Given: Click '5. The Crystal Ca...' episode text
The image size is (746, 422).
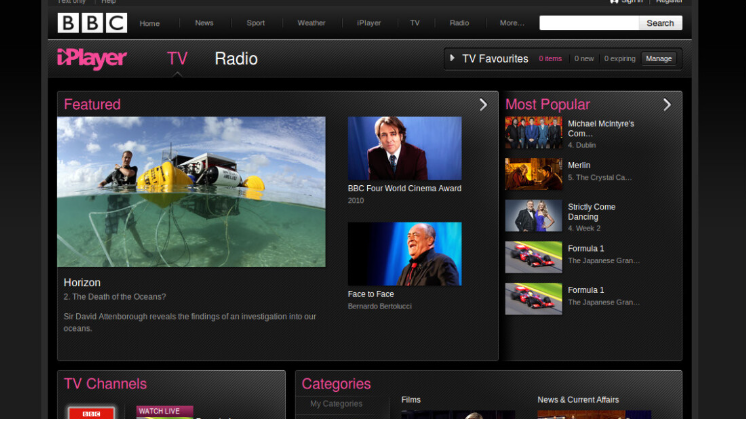Looking at the screenshot, I should [599, 177].
